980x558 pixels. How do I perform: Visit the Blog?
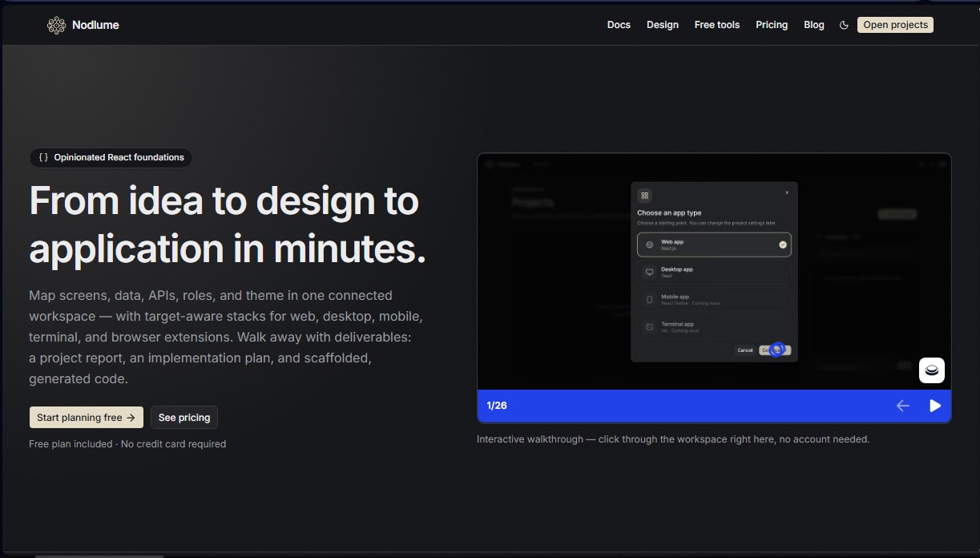click(x=814, y=25)
